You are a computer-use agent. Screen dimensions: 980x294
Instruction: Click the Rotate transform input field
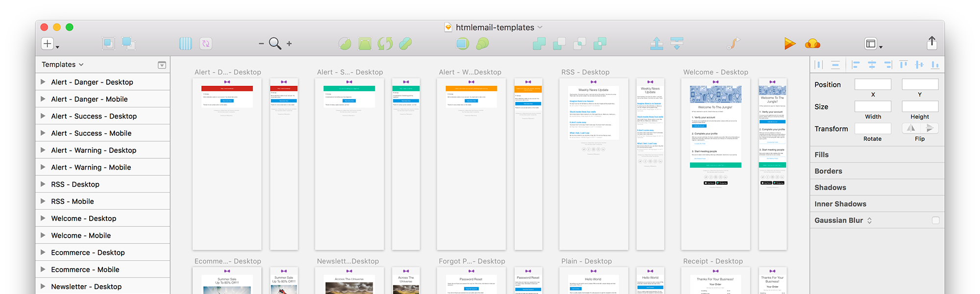pos(873,128)
